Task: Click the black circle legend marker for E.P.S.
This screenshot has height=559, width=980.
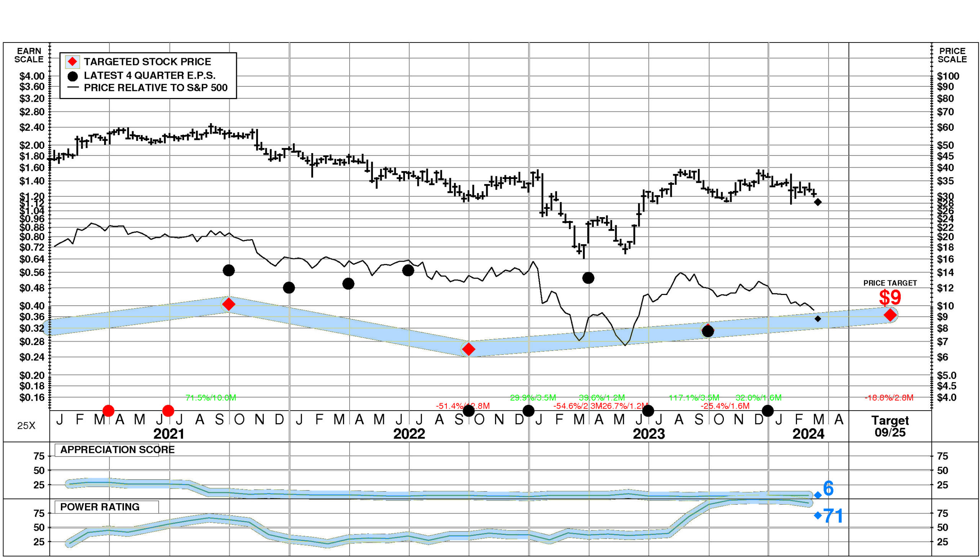Action: 73,76
